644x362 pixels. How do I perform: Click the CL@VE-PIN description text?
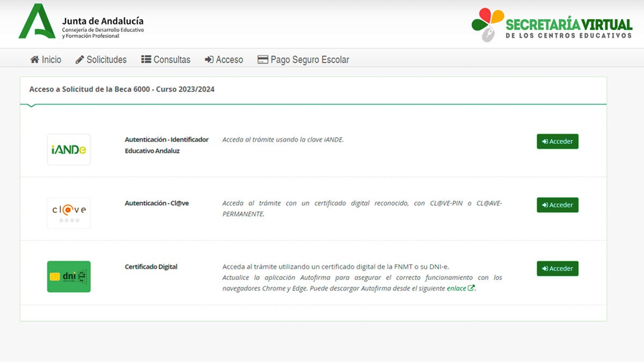click(x=362, y=209)
